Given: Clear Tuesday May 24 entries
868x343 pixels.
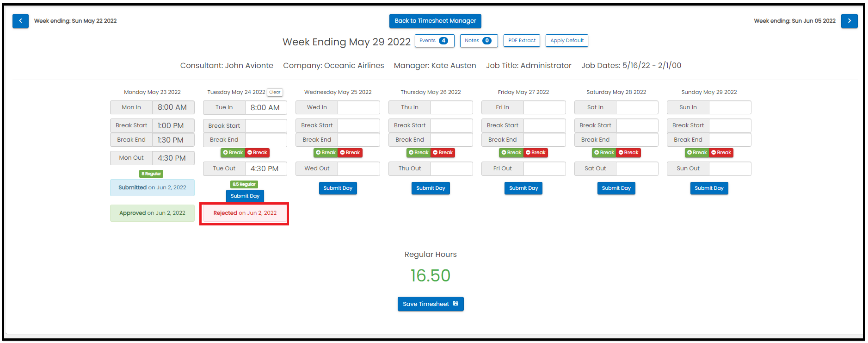Looking at the screenshot, I should point(275,92).
